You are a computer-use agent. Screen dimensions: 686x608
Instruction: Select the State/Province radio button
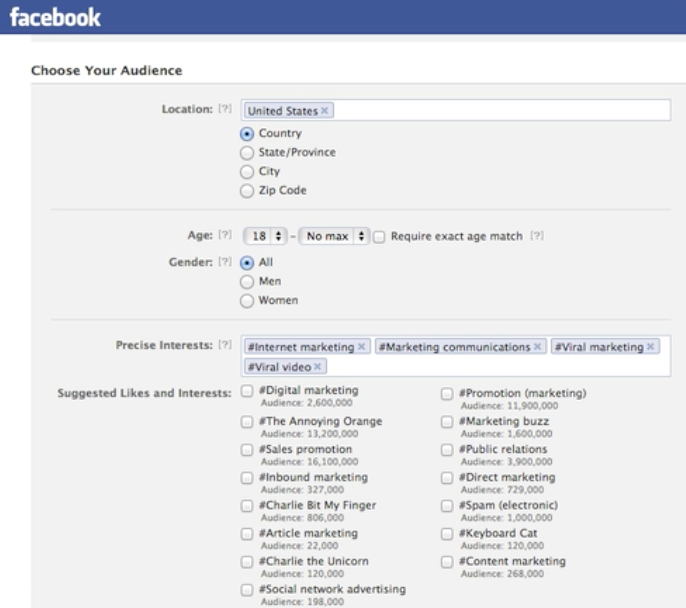[x=247, y=153]
